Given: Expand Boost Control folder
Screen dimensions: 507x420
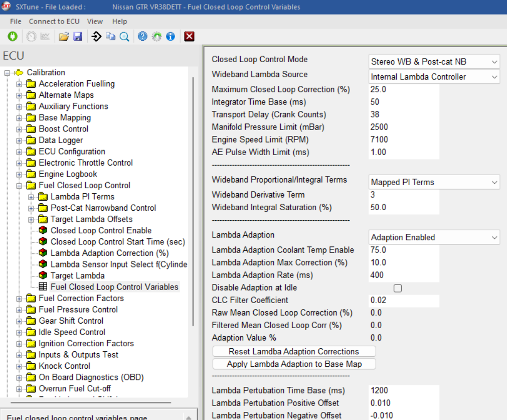Looking at the screenshot, I should click(x=19, y=129).
